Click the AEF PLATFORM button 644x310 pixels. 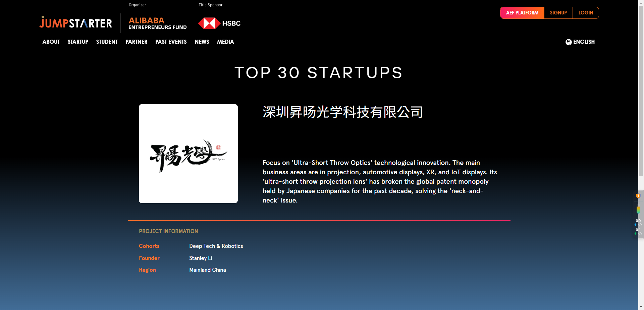click(522, 13)
